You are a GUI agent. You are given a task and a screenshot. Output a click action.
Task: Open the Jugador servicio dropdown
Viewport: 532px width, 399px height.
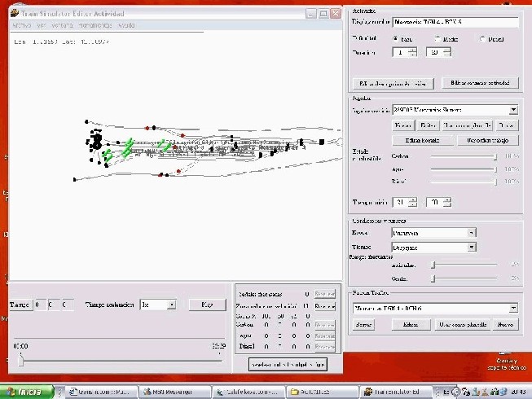click(513, 109)
